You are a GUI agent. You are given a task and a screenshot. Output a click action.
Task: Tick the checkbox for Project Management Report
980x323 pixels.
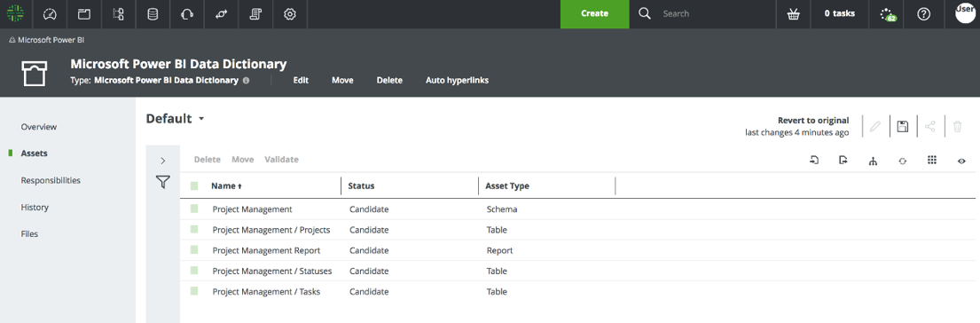click(194, 250)
